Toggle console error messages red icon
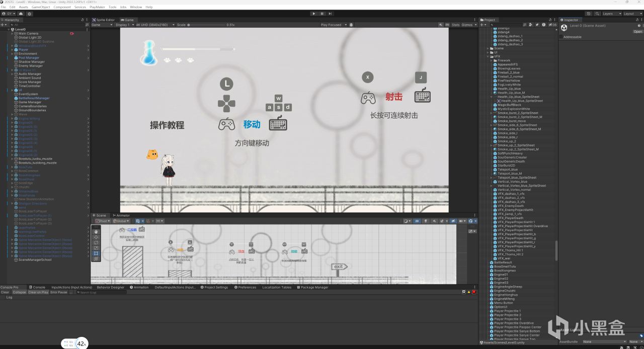 [x=474, y=292]
